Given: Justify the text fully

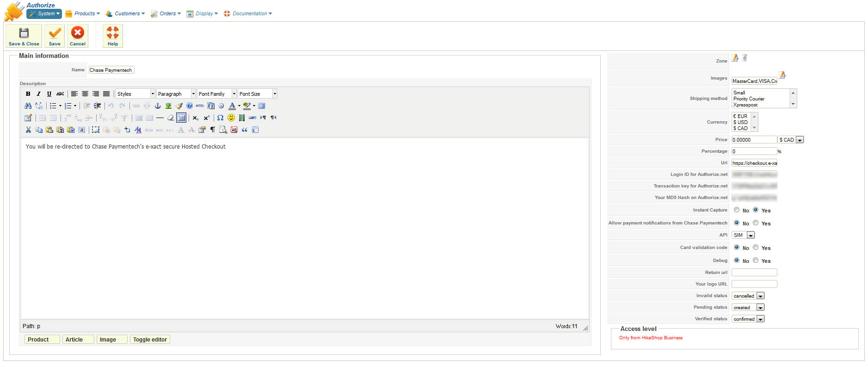Looking at the screenshot, I should pyautogui.click(x=106, y=94).
